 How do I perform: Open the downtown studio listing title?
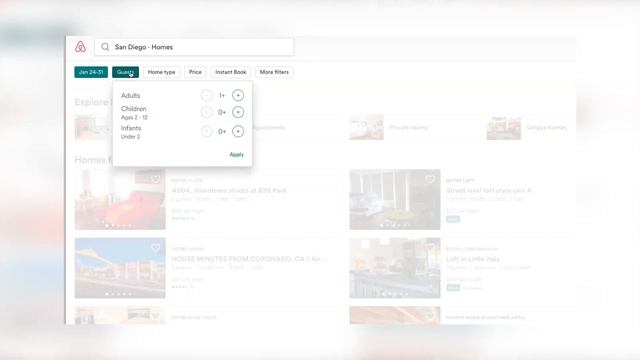(x=229, y=191)
